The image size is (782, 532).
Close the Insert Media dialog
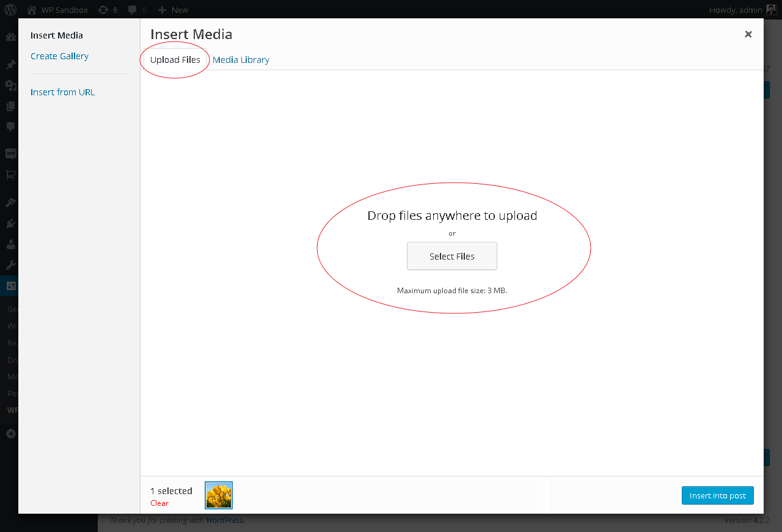click(x=748, y=34)
